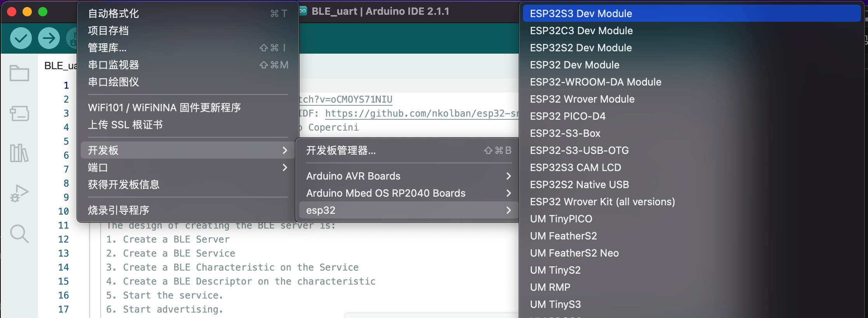868x318 pixels.
Task: Select UM FeatherS2 Neo board
Action: [x=692, y=253]
